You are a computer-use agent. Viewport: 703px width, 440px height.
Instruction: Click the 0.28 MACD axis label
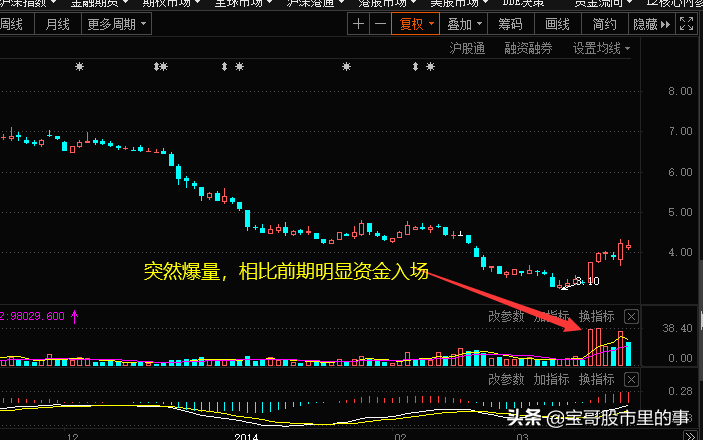tap(680, 392)
